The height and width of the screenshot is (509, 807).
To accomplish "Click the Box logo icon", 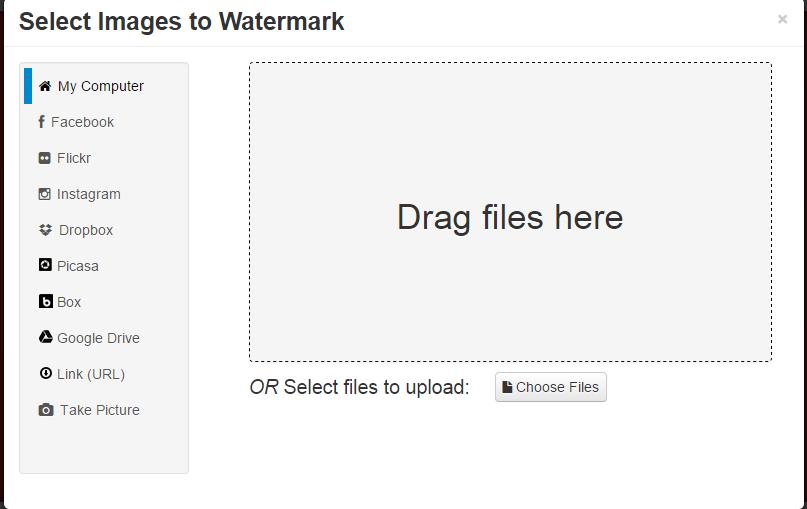I will [45, 302].
